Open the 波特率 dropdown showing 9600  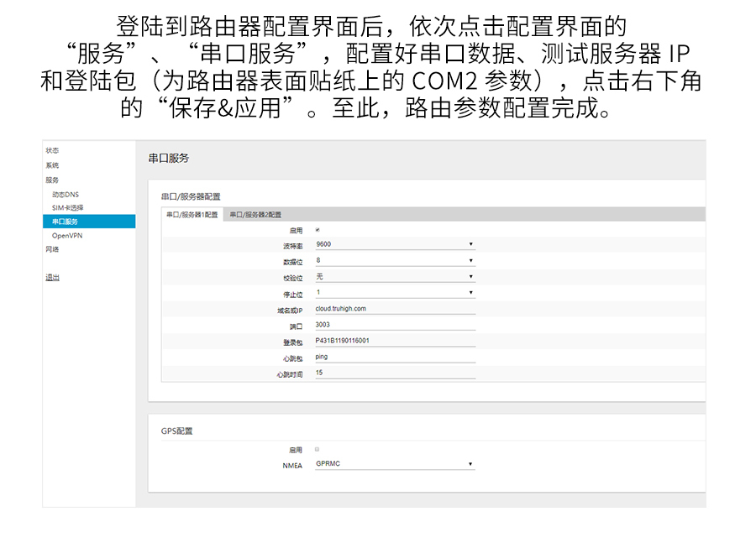pyautogui.click(x=393, y=244)
